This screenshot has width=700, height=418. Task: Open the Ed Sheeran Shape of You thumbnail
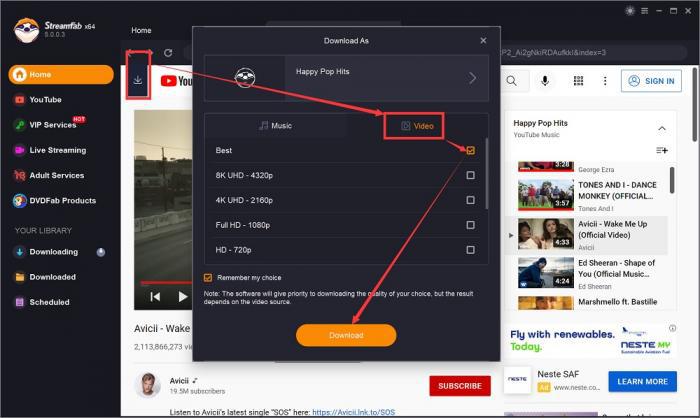point(546,272)
